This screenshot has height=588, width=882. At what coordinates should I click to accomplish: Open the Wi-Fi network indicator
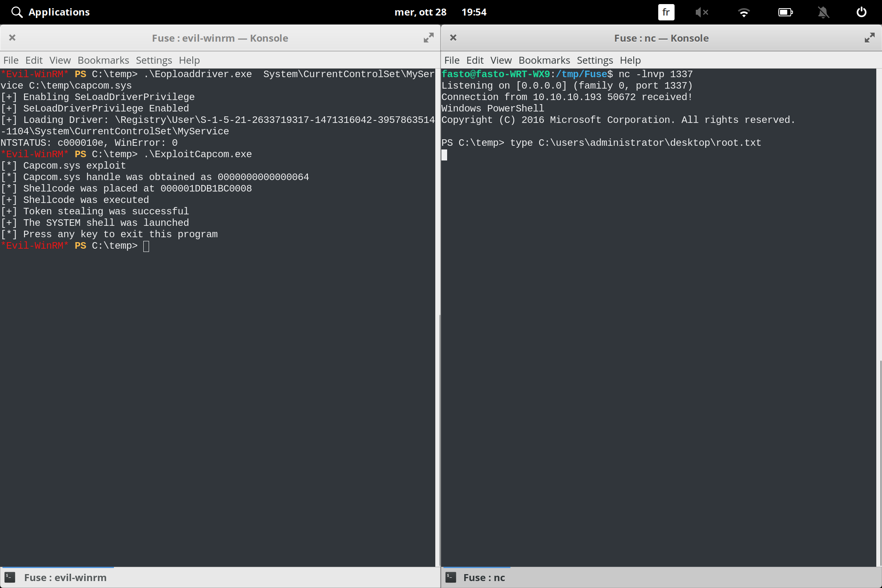[x=744, y=12]
